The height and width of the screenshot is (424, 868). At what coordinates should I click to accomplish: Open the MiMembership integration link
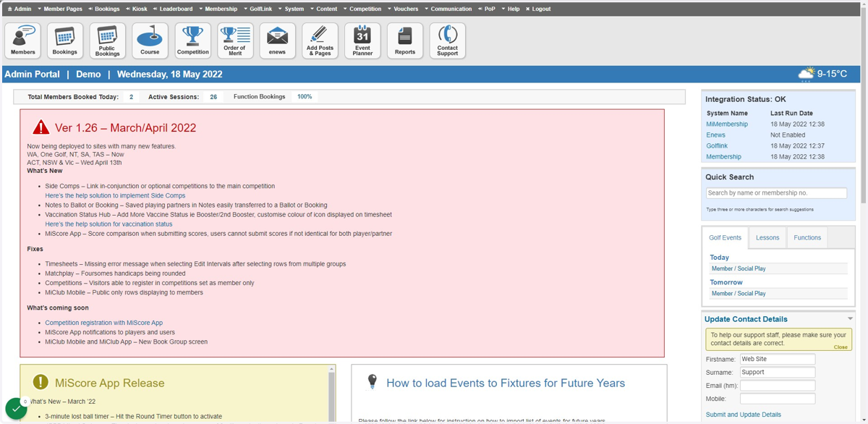727,124
